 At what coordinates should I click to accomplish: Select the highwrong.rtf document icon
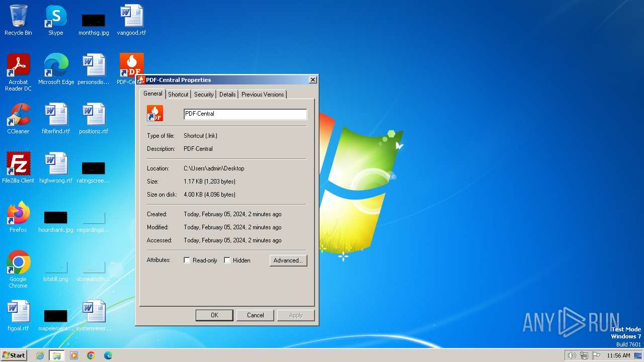(x=56, y=168)
